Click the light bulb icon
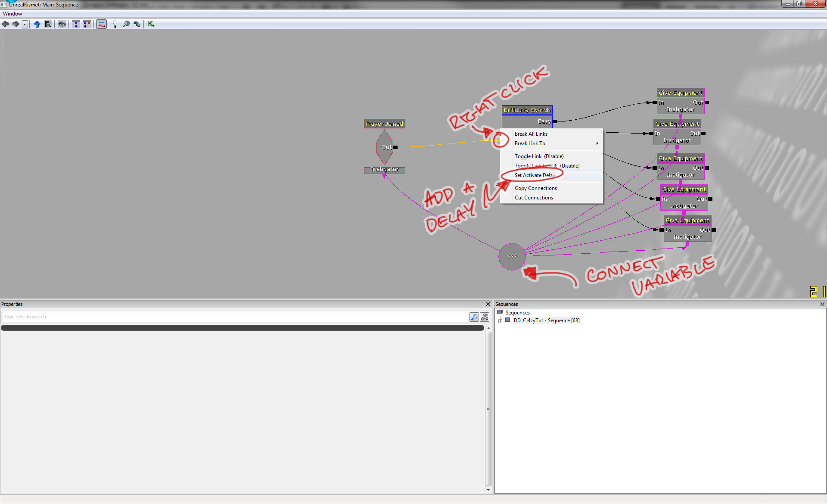This screenshot has width=827, height=504. [x=115, y=24]
